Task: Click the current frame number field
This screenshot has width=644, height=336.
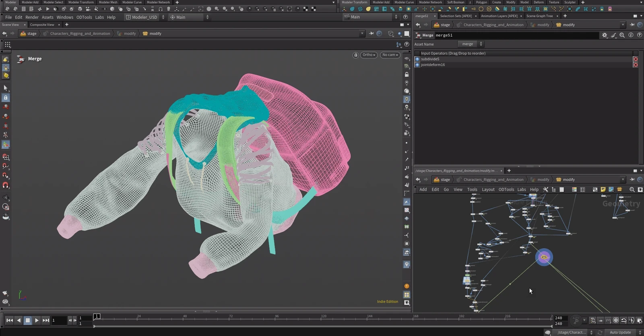Action: pyautogui.click(x=59, y=320)
